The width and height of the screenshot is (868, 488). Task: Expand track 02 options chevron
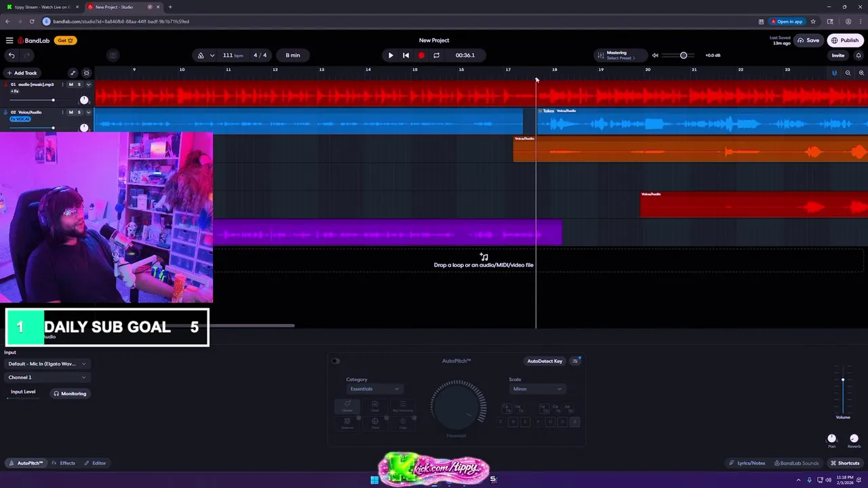(x=88, y=112)
